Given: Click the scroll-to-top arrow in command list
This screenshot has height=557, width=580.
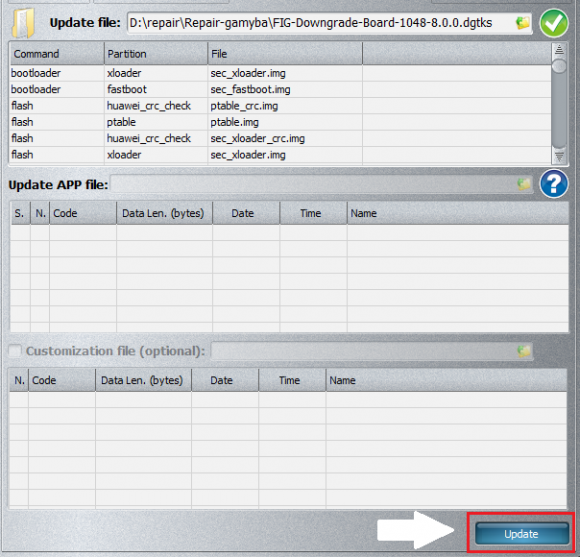Looking at the screenshot, I should tap(559, 49).
